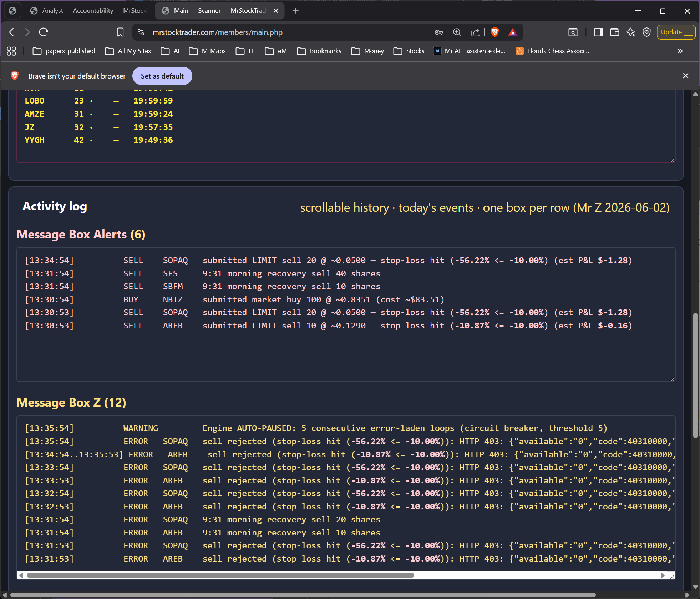This screenshot has height=599, width=700.
Task: Open the Brave Wallet icon
Action: tap(614, 32)
